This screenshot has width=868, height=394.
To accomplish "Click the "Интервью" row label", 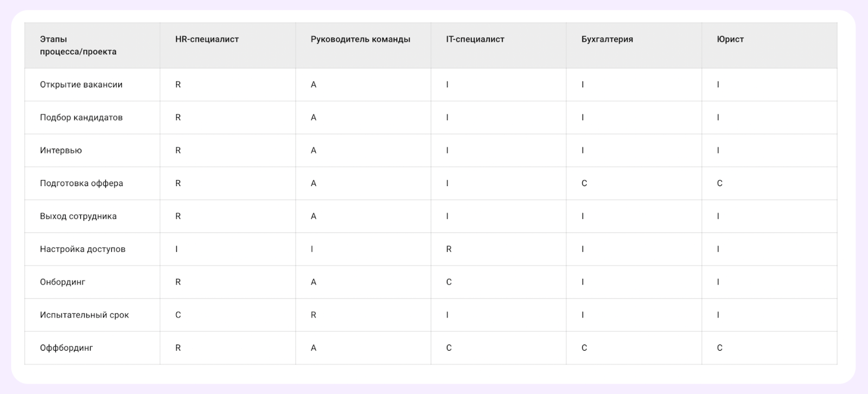I will (61, 150).
